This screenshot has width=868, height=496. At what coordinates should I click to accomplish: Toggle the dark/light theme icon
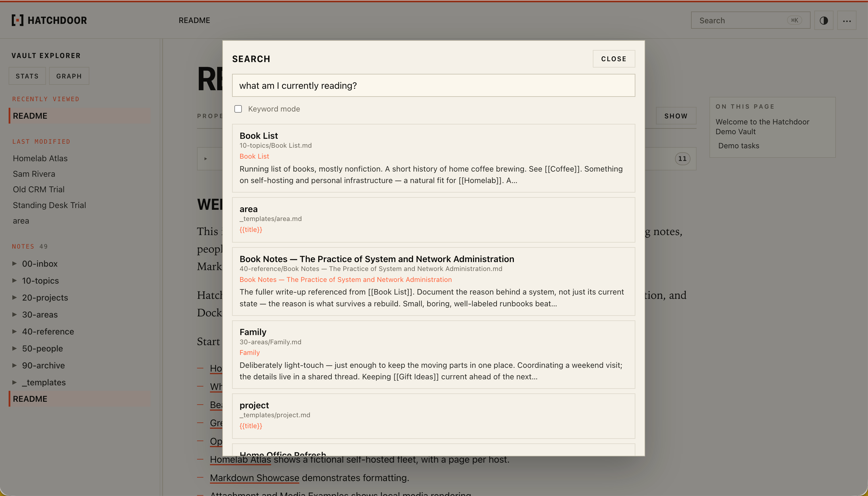(x=823, y=20)
